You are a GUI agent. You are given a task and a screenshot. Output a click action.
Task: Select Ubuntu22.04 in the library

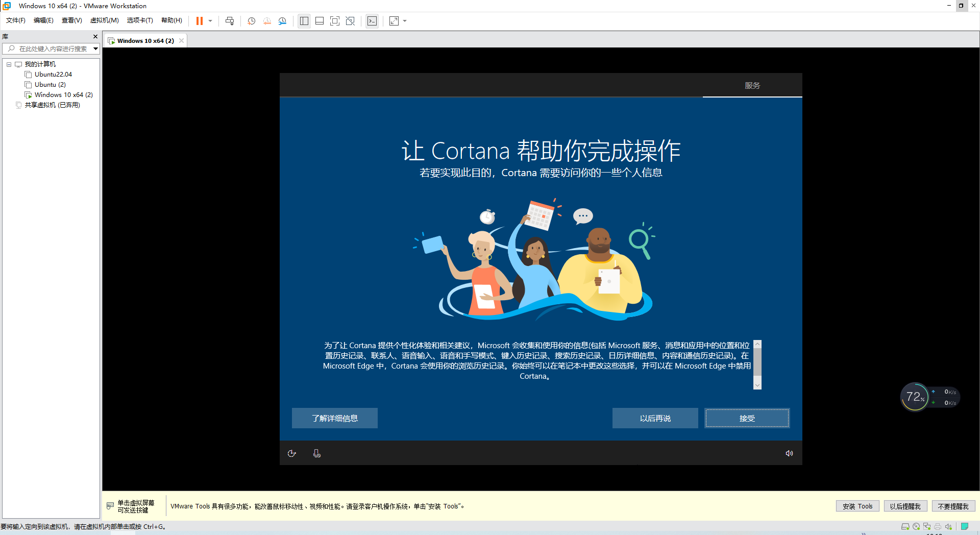click(53, 75)
